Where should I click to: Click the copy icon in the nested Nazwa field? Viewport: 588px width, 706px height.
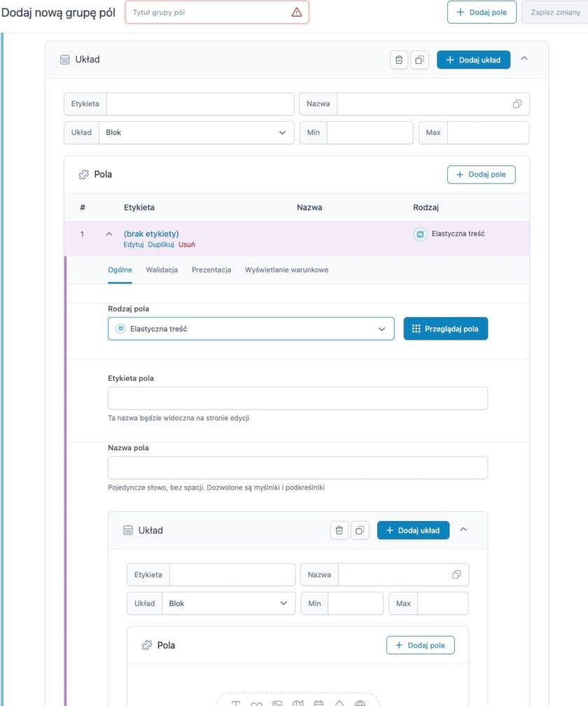pyautogui.click(x=456, y=575)
